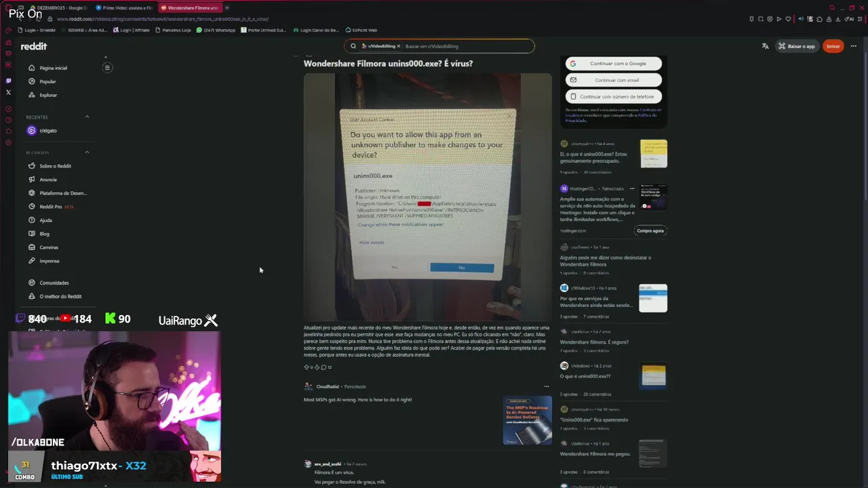Open the EzPoint Web bookmark
The width and height of the screenshot is (868, 488).
[x=361, y=30]
